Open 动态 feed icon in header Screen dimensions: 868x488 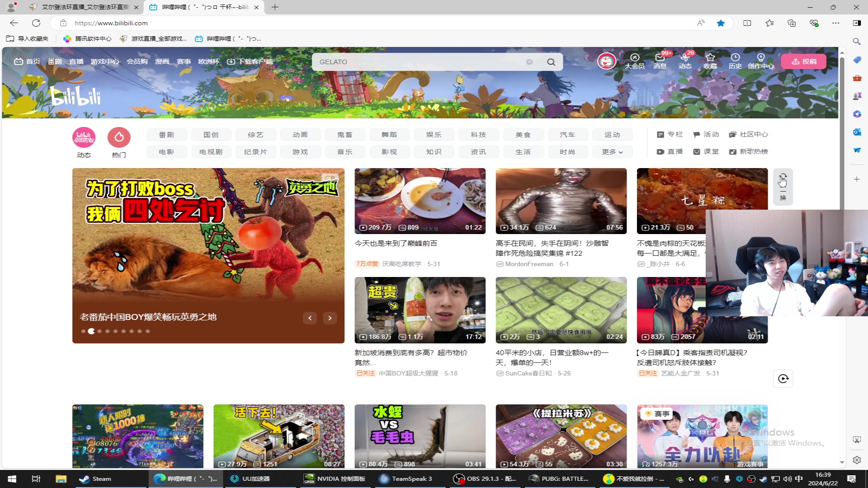click(685, 61)
